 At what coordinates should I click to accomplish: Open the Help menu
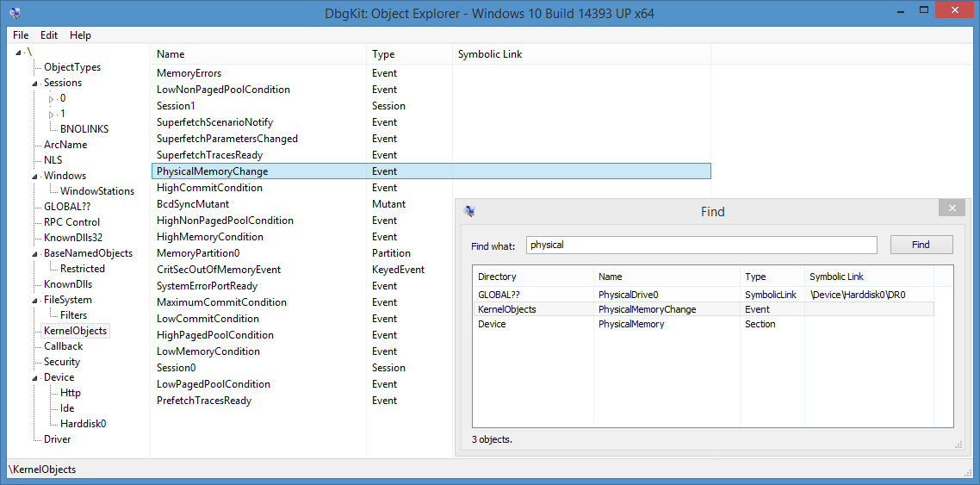[x=80, y=35]
